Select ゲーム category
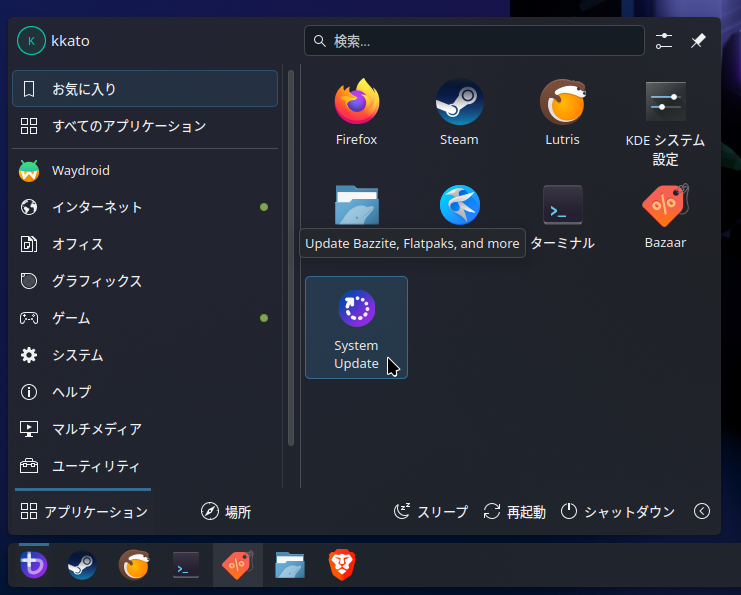The height and width of the screenshot is (595, 741). 145,318
